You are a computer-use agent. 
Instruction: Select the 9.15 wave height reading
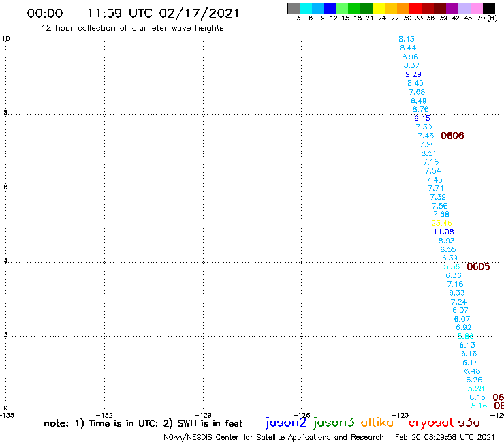click(422, 118)
